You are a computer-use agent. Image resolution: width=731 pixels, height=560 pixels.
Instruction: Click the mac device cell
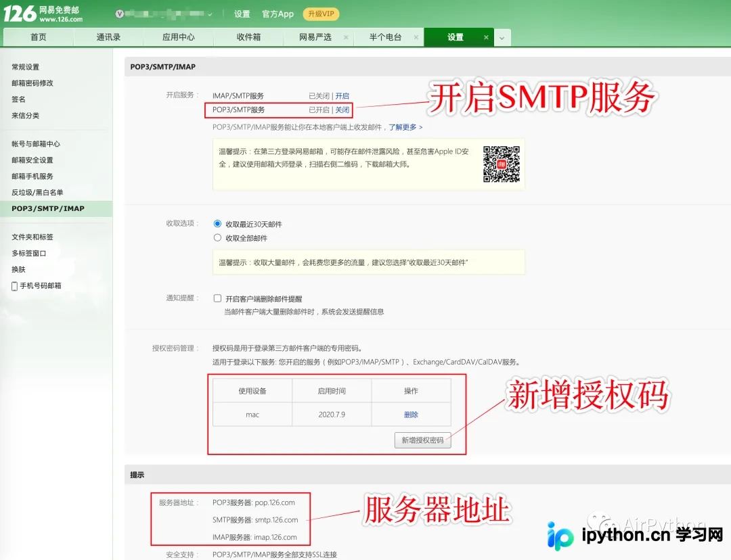(252, 415)
